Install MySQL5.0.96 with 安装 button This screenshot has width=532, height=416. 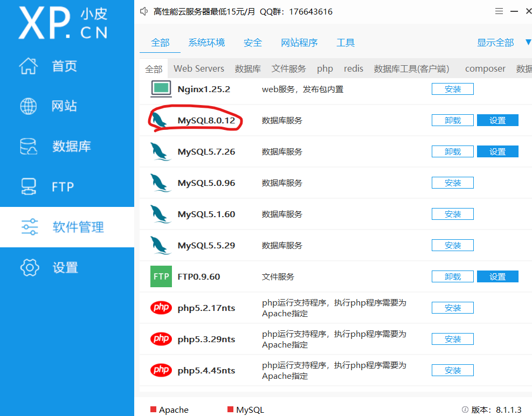tap(453, 183)
